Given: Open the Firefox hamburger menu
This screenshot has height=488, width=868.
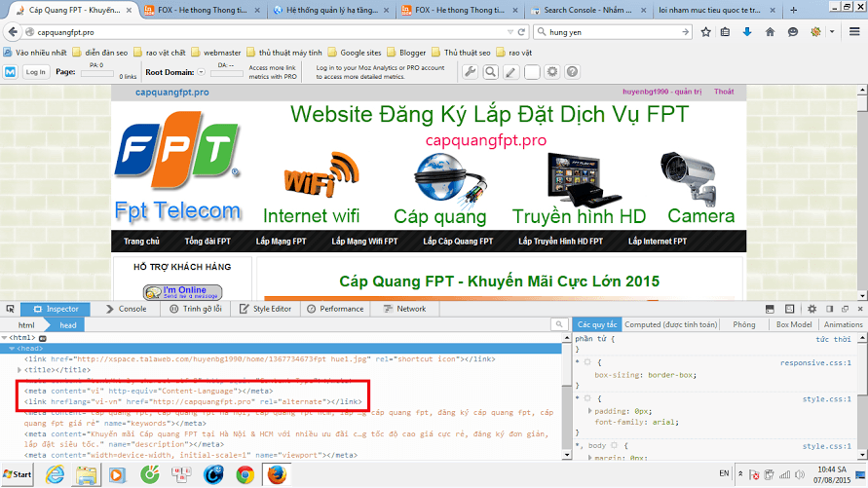Looking at the screenshot, I should point(854,32).
